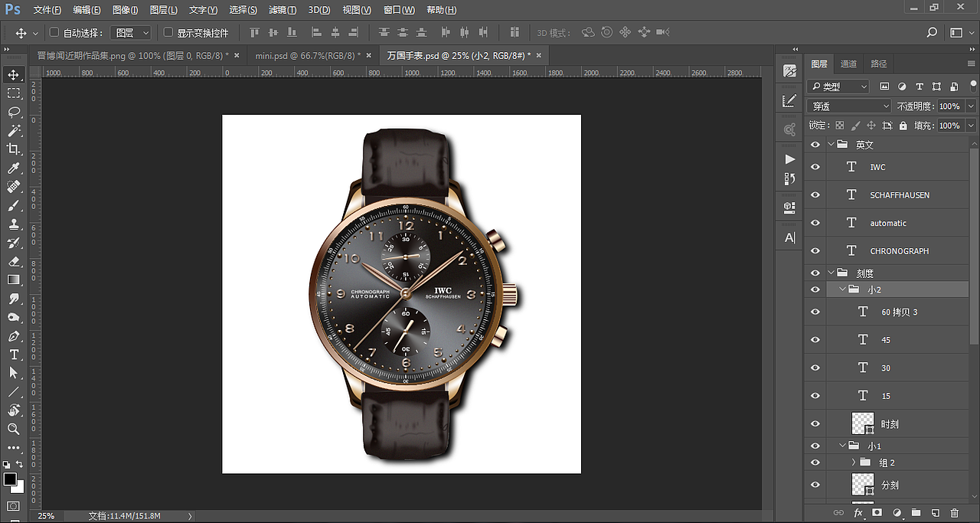Viewport: 980px width, 523px height.
Task: Hide the IWC text layer
Action: click(x=815, y=167)
